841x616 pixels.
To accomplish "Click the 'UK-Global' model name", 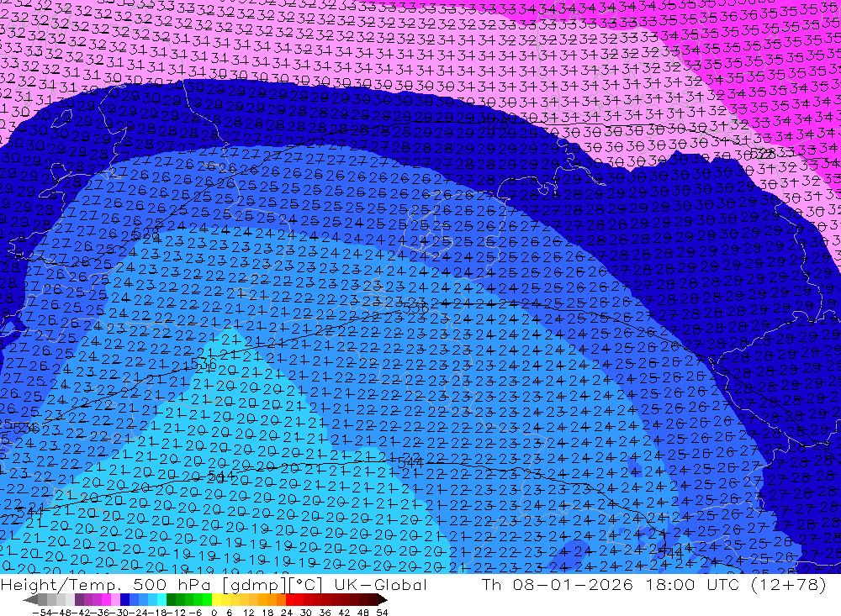I will [380, 585].
